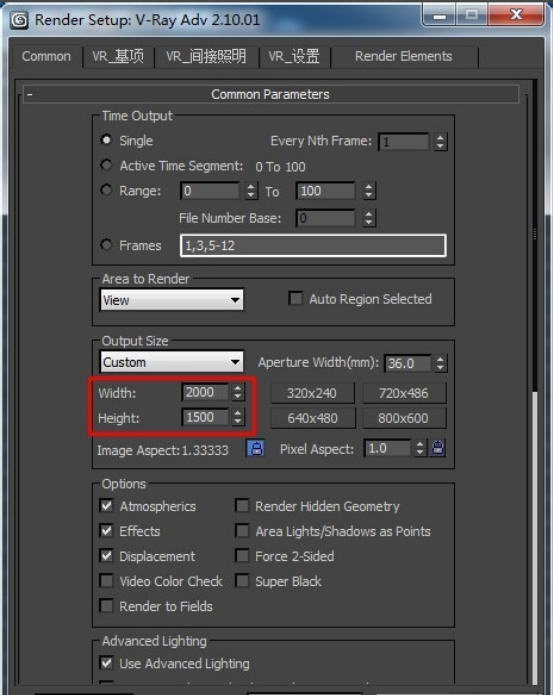This screenshot has height=695, width=553.
Task: Toggle the Atmospherics checkbox
Action: pyautogui.click(x=106, y=506)
